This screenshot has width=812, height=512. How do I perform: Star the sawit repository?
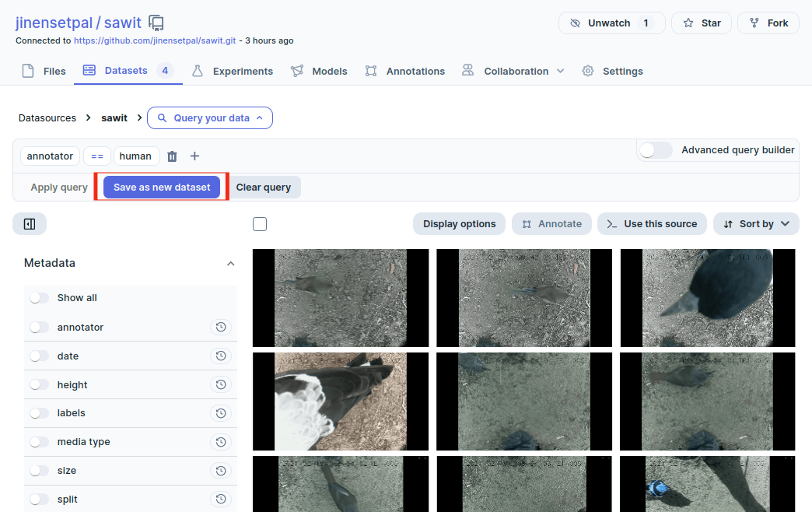701,23
